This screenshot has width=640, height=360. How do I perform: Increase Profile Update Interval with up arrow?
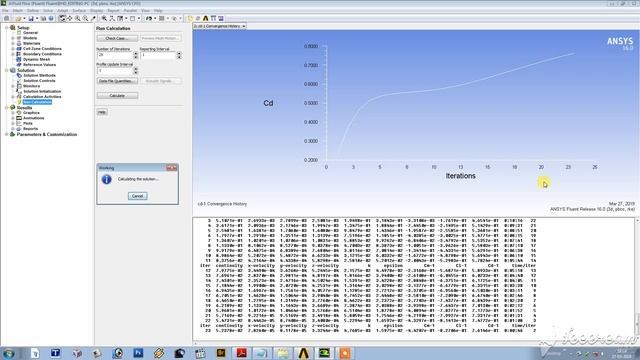coord(136,69)
